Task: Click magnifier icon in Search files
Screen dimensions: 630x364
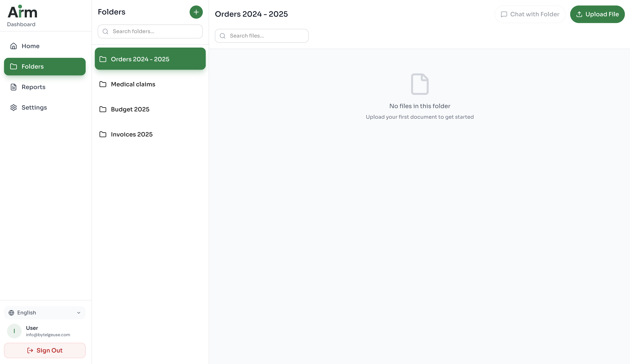Action: (223, 36)
